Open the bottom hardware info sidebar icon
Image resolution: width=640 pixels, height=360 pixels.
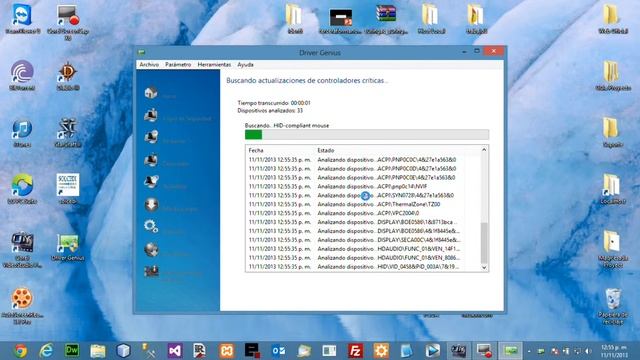click(x=151, y=271)
